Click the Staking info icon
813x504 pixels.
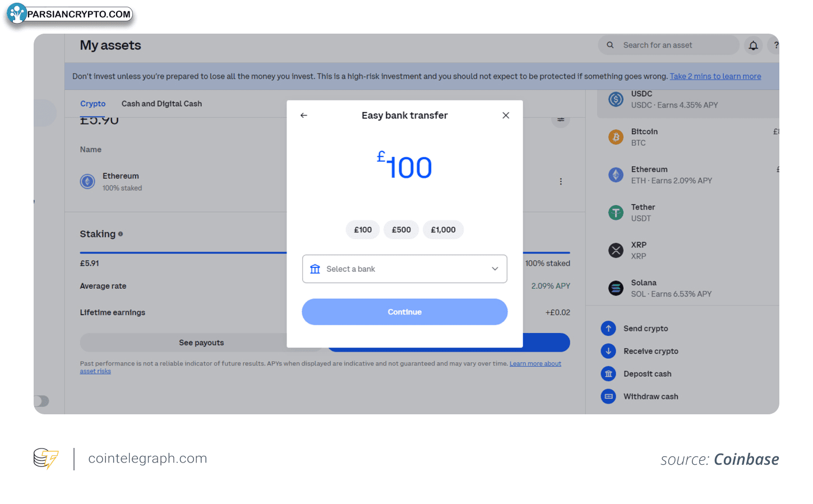click(x=121, y=234)
